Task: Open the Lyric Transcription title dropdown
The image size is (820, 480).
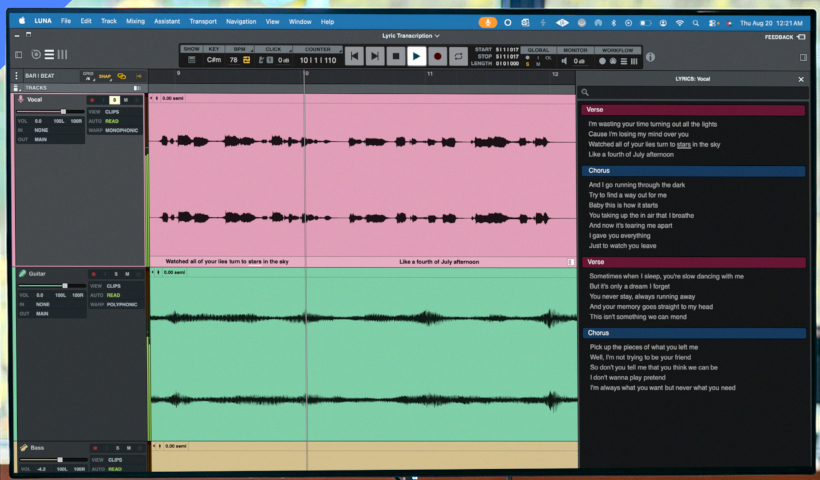Action: point(411,36)
